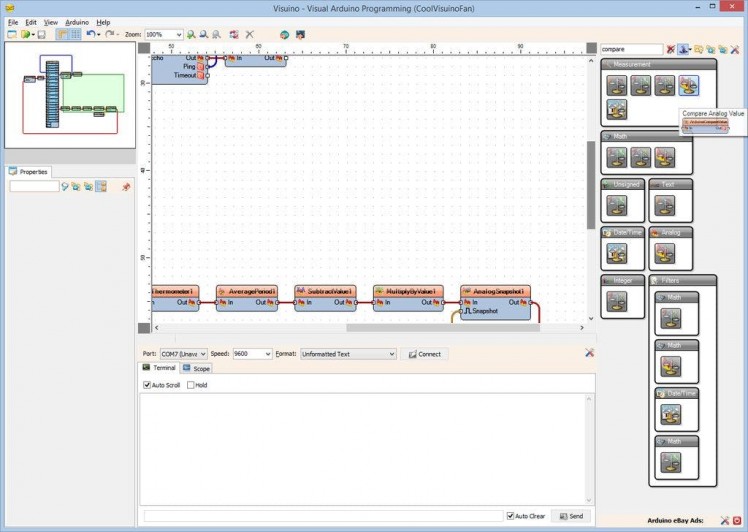Click the Text category compare component
This screenshot has height=532, width=748.
664,206
